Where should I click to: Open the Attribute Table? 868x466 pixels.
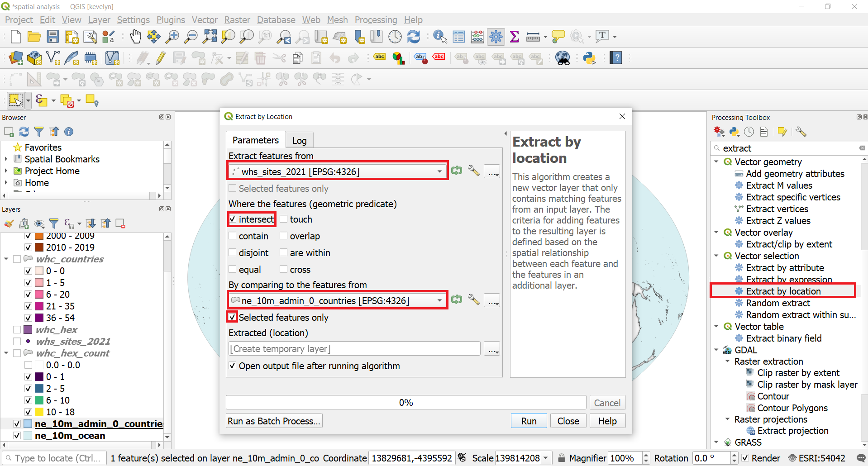tap(458, 37)
